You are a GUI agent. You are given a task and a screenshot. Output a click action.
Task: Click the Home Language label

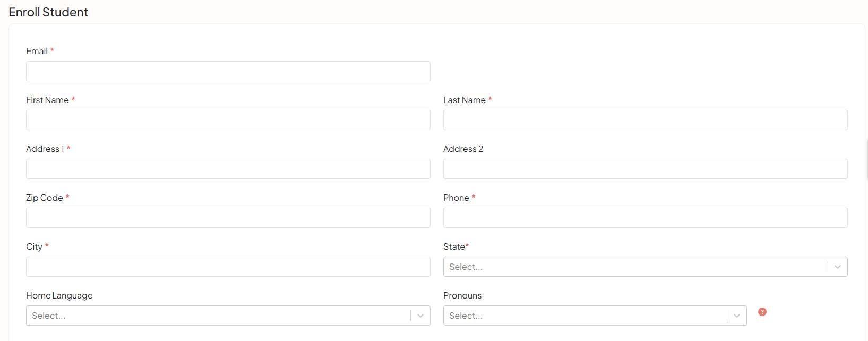pyautogui.click(x=59, y=295)
